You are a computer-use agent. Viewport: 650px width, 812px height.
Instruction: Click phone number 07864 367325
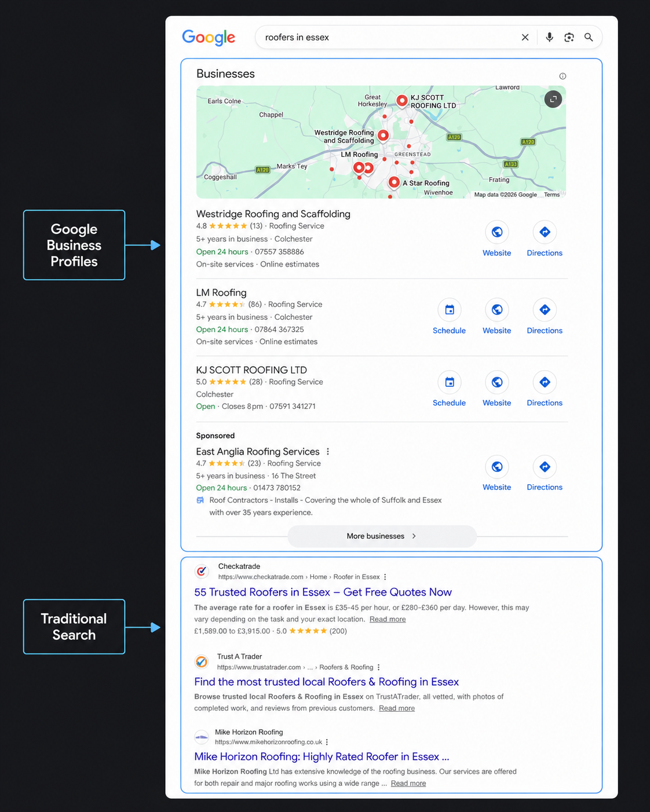tap(279, 330)
